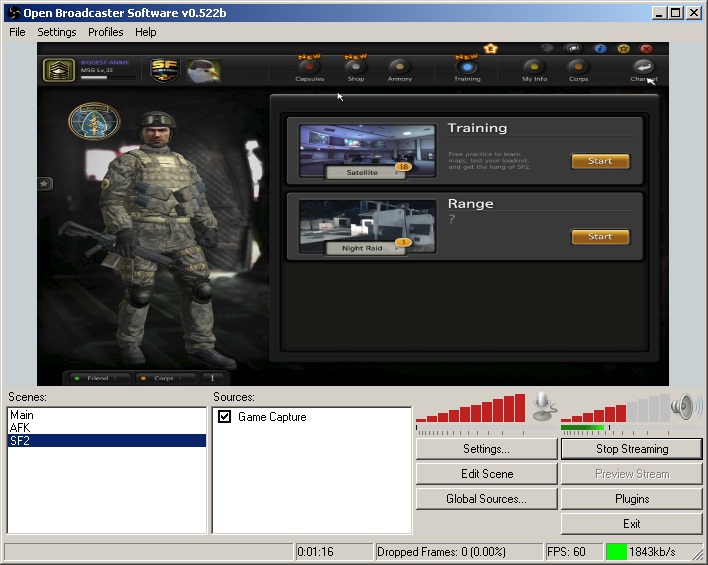
Task: Click the grey speech bubble icon in game top bar
Action: pyautogui.click(x=547, y=48)
